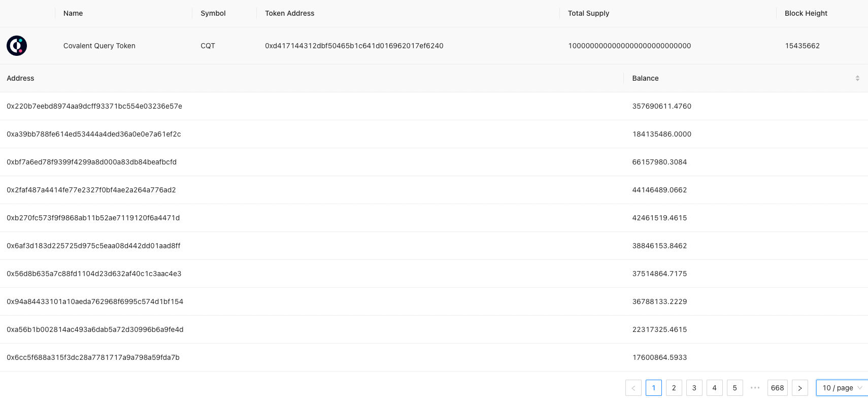The width and height of the screenshot is (868, 403).
Task: Select address 0xa39bb788fe614ed…1ef2c
Action: (x=94, y=134)
